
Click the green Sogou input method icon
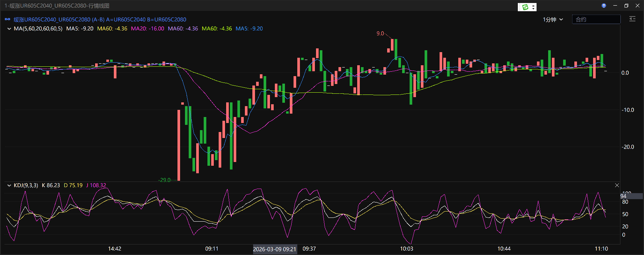tap(525, 7)
